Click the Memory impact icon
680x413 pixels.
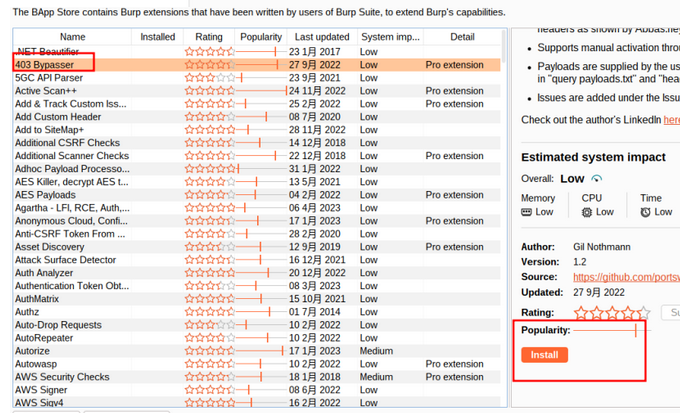tap(526, 212)
